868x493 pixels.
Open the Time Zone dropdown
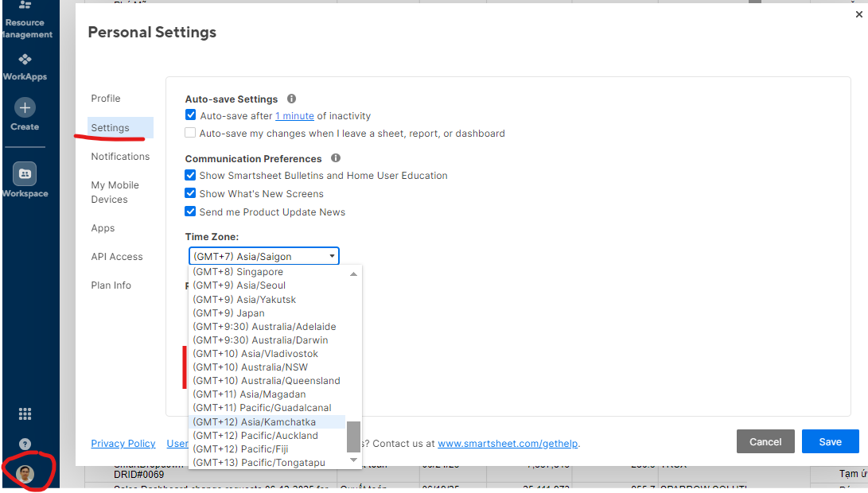click(x=264, y=256)
